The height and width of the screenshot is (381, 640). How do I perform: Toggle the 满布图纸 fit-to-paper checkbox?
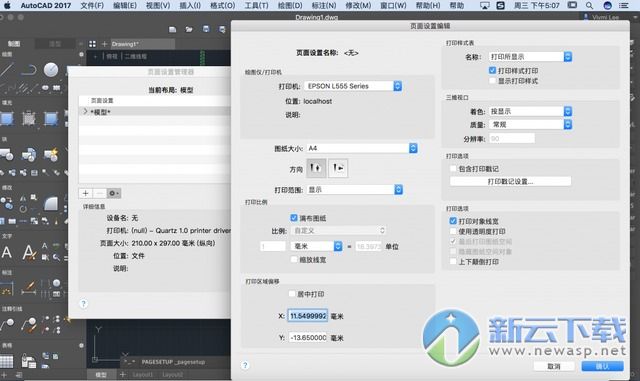(293, 218)
